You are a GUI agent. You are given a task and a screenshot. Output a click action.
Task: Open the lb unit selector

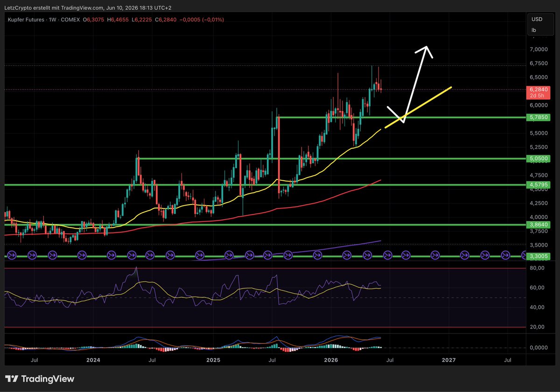534,30
